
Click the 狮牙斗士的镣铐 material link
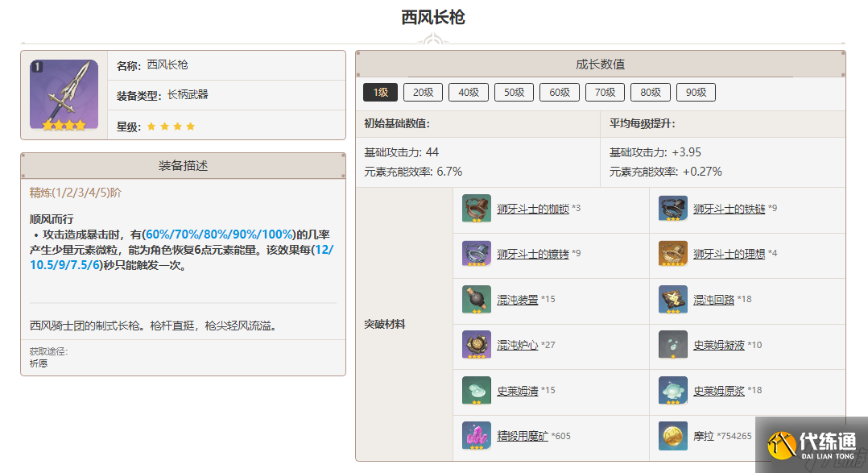(538, 254)
